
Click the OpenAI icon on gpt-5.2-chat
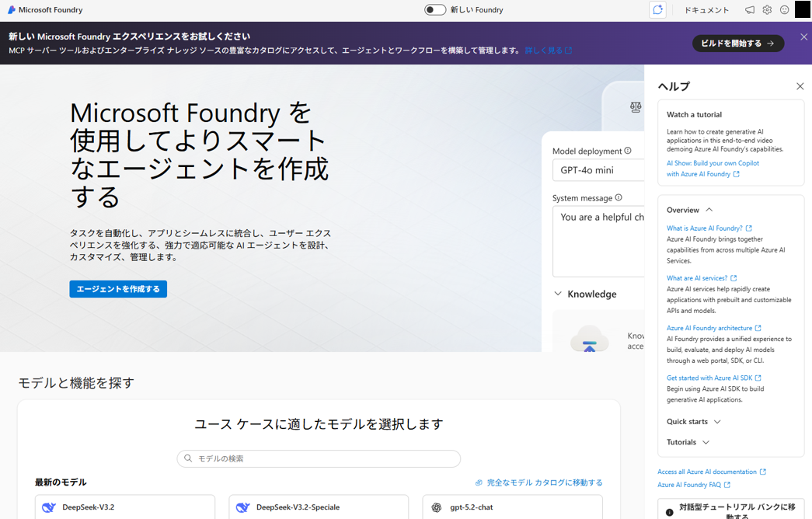click(437, 507)
